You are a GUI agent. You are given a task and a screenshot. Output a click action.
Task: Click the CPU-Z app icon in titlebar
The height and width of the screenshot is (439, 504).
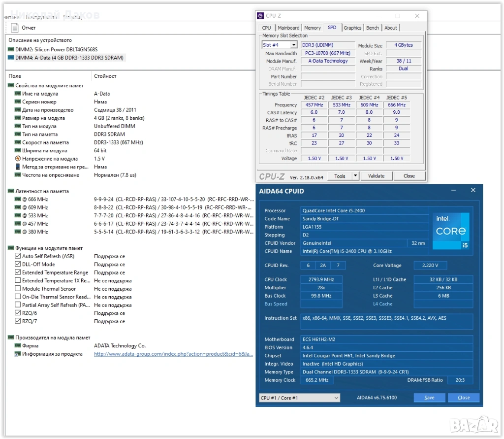(261, 16)
